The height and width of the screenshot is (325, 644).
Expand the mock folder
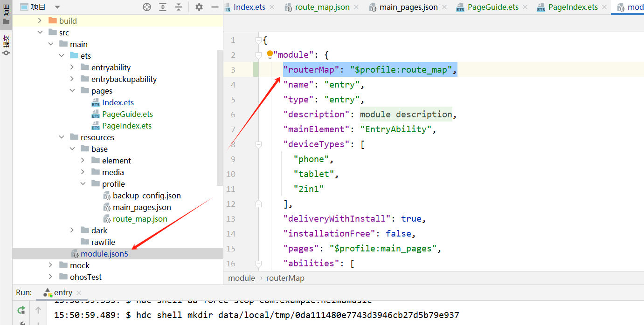click(x=50, y=265)
